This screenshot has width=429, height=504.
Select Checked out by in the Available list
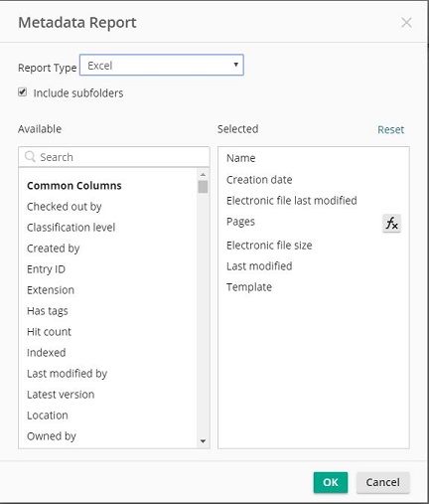(65, 207)
